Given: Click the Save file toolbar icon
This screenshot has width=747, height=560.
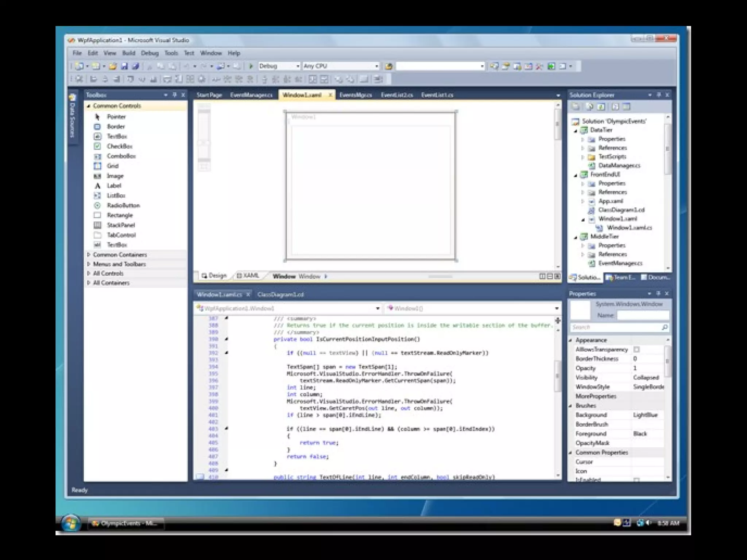Looking at the screenshot, I should coord(124,66).
